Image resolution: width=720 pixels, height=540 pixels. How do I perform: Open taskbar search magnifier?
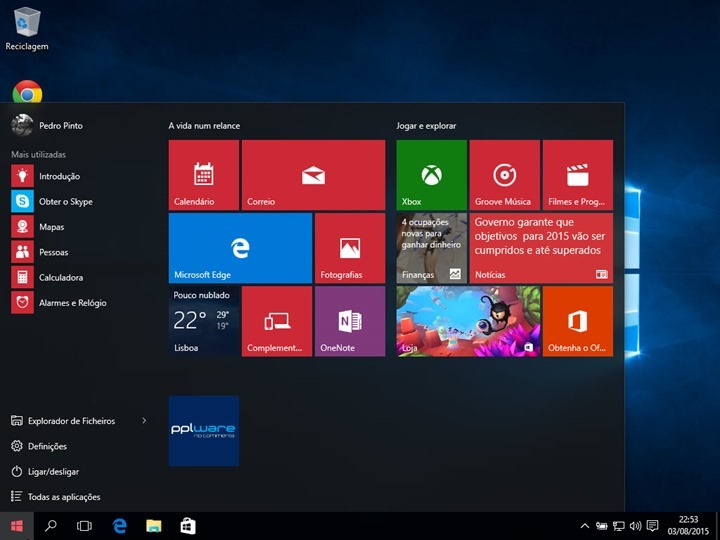(x=51, y=526)
